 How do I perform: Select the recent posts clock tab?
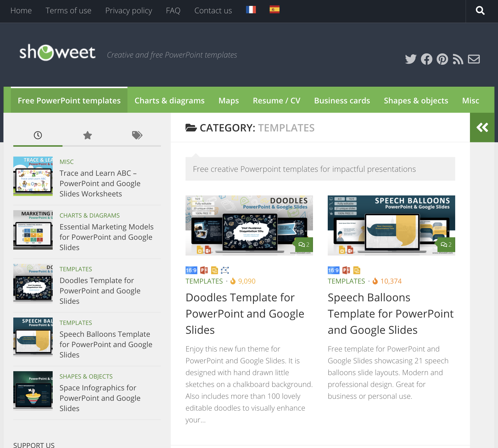click(x=38, y=135)
